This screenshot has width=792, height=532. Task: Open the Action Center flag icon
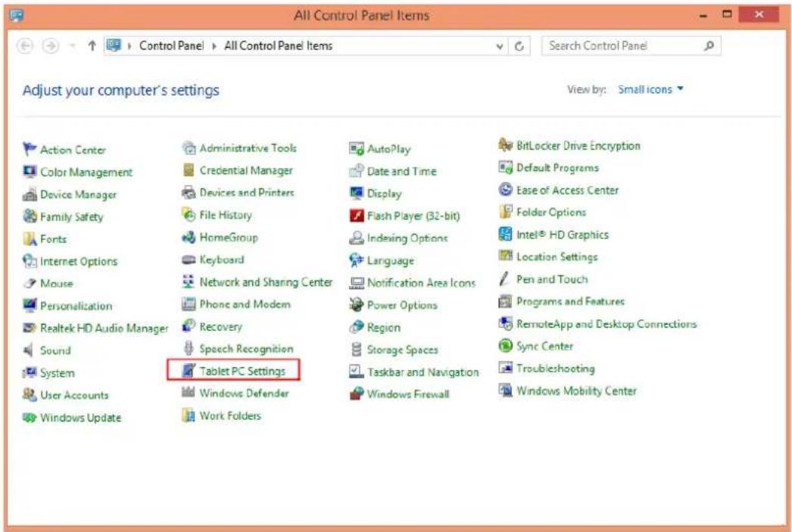[30, 149]
